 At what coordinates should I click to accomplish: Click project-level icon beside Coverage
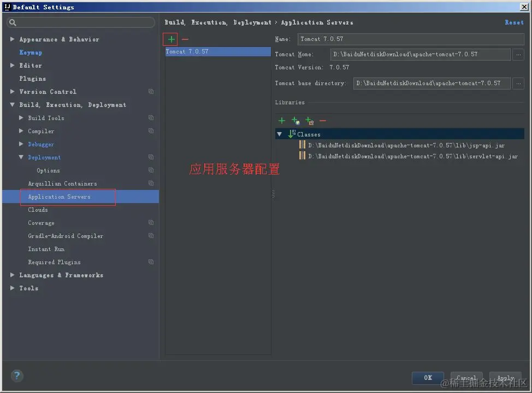[x=151, y=223]
